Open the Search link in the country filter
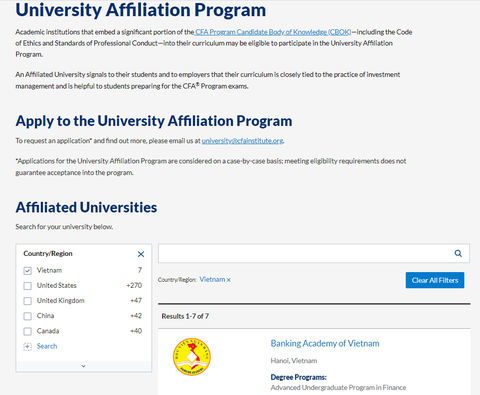This screenshot has width=480, height=395. [47, 346]
